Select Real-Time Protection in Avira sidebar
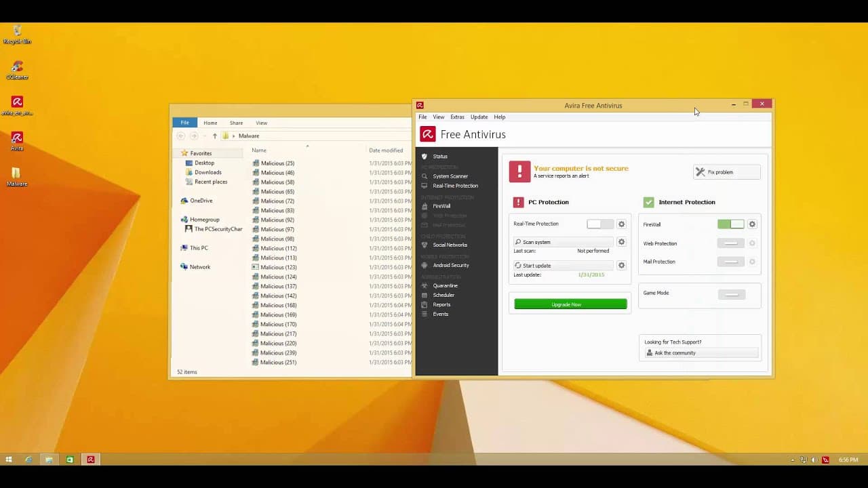Screen dimensions: 868x488 (x=455, y=186)
